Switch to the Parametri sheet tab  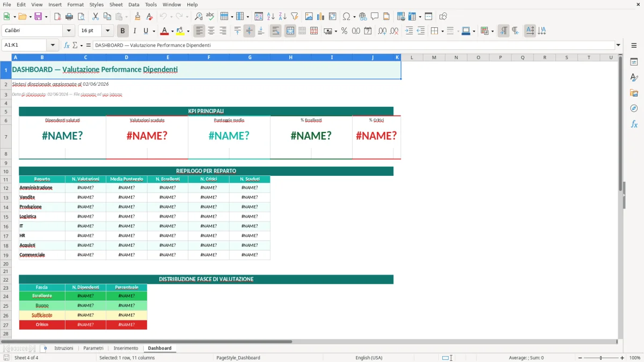93,348
